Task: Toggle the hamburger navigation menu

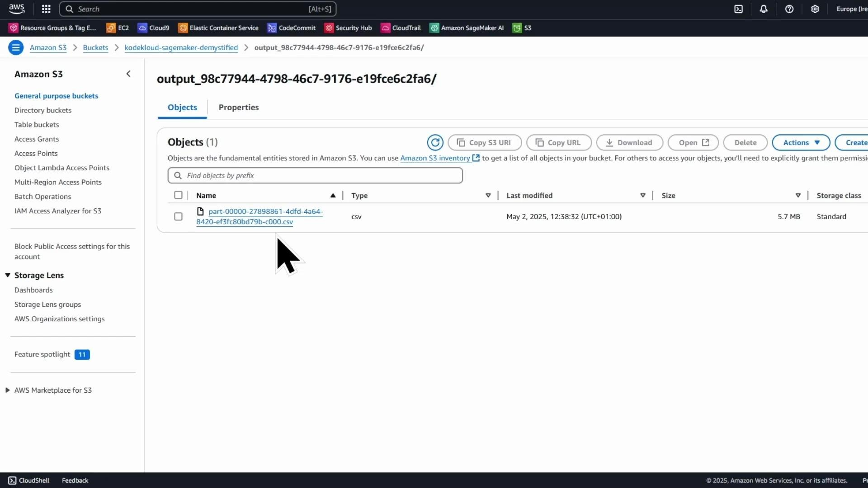Action: pyautogui.click(x=16, y=47)
